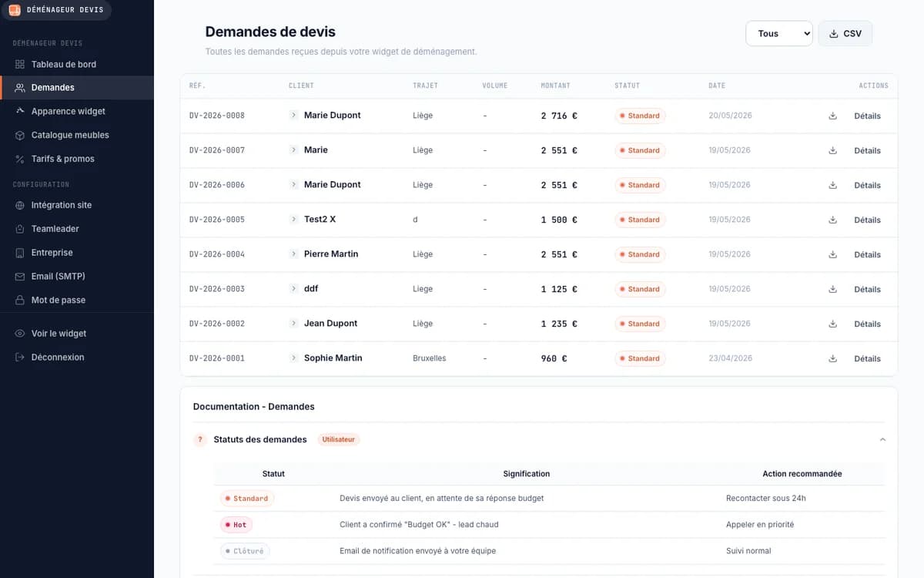Open Détails for DV-2026-0003 ddf
The width and height of the screenshot is (924, 578).
pyautogui.click(x=867, y=289)
